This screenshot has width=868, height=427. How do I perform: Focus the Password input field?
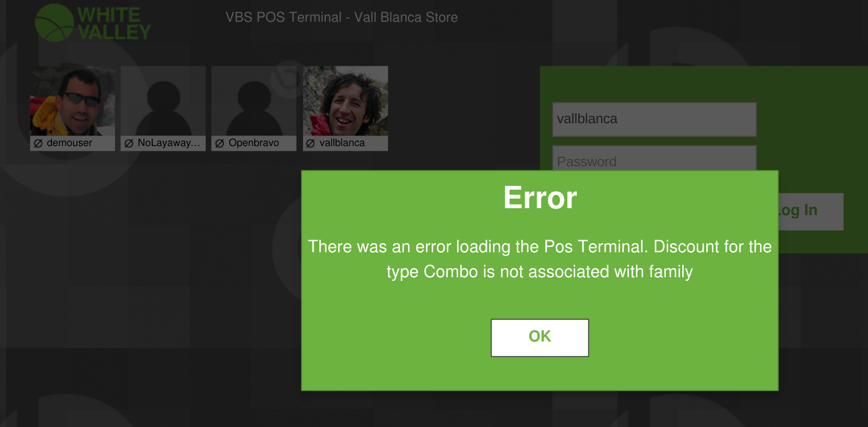[x=654, y=158]
